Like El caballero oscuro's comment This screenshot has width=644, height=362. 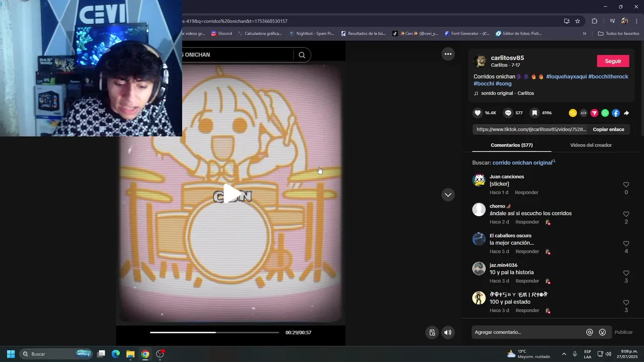(626, 244)
